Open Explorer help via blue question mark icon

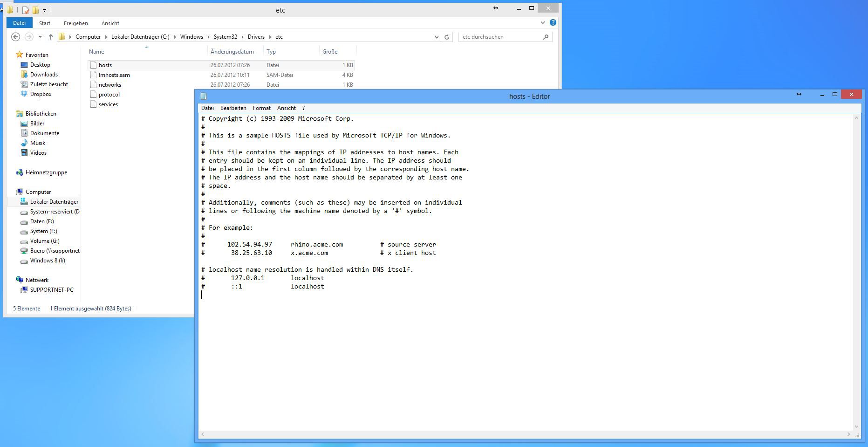pos(553,22)
